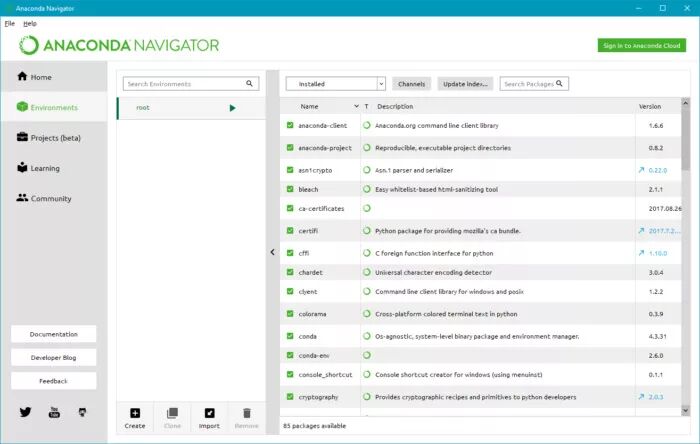The height and width of the screenshot is (444, 700).
Task: Create a new environment
Action: (x=135, y=418)
